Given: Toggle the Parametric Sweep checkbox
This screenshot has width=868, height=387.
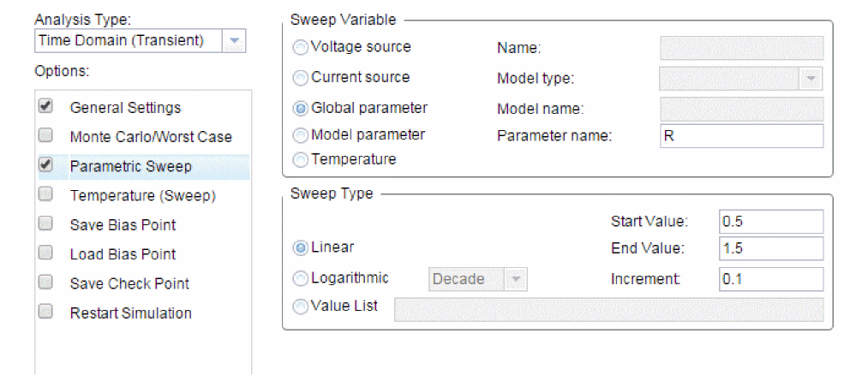Looking at the screenshot, I should tap(46, 165).
